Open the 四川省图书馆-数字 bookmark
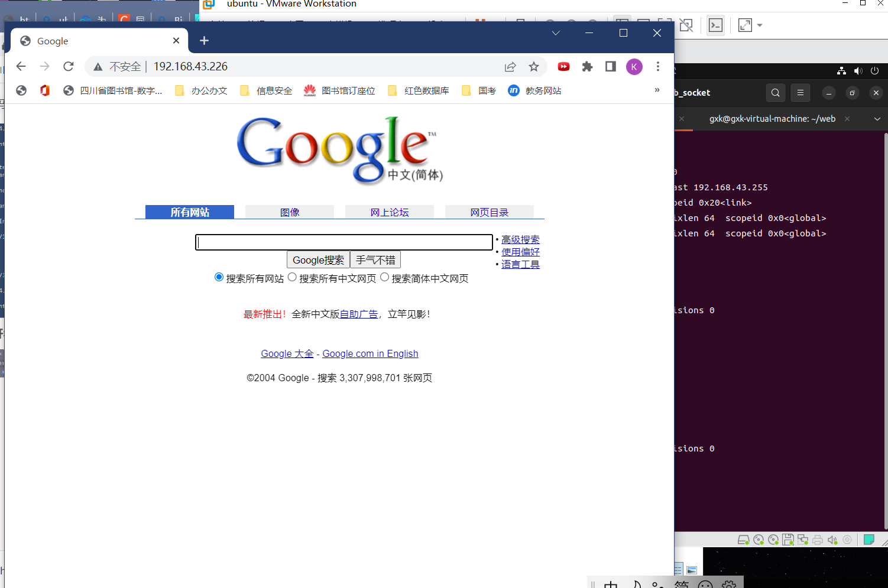888x588 pixels. (113, 90)
